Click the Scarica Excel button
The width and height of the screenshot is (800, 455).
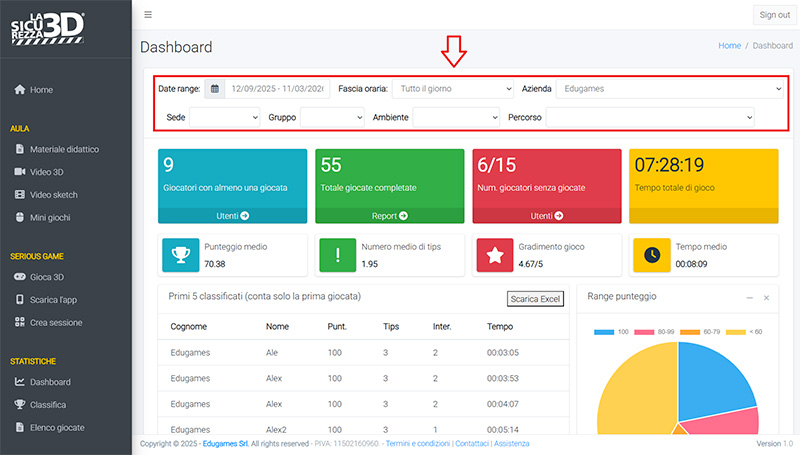535,299
